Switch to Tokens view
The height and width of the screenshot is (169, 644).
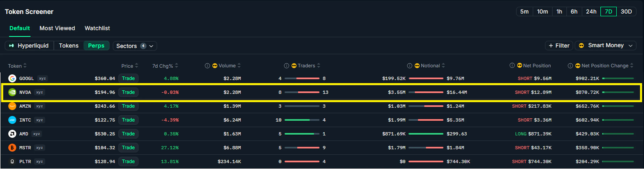(69, 46)
